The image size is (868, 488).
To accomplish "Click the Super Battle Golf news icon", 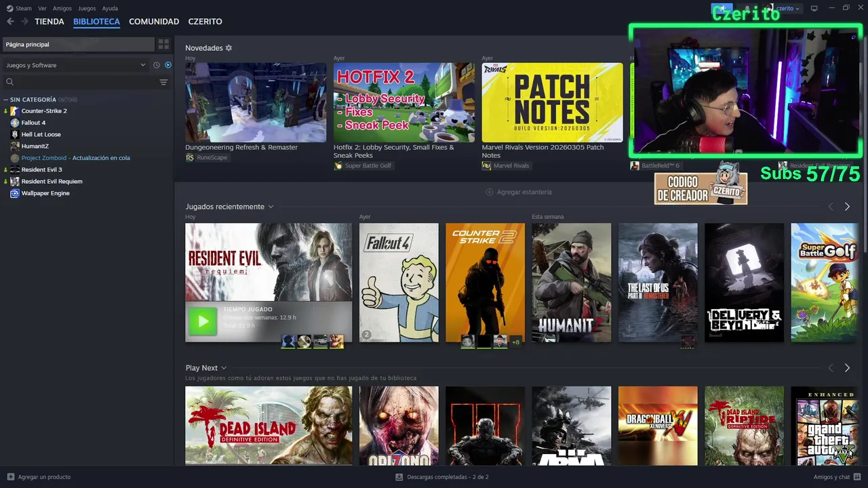I will click(x=338, y=165).
